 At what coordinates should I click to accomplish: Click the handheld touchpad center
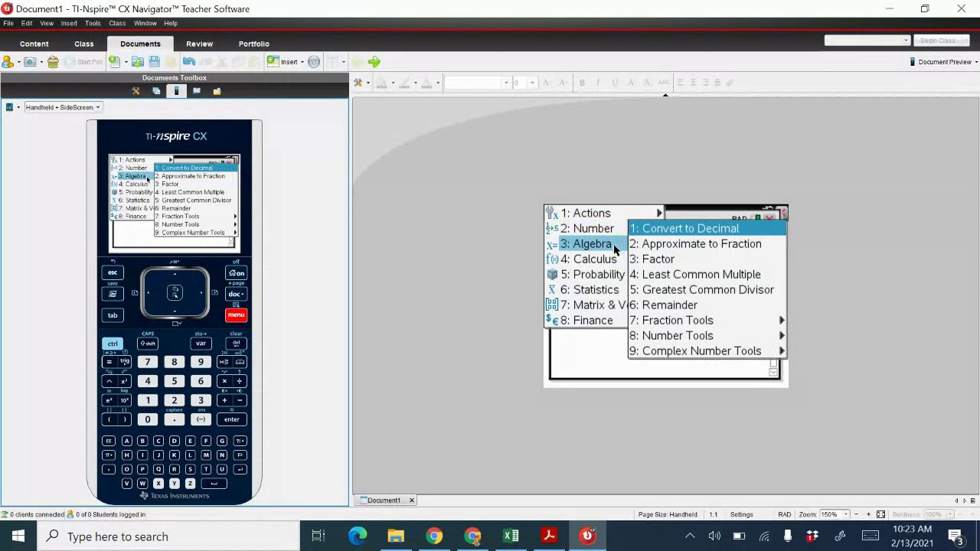click(x=175, y=292)
